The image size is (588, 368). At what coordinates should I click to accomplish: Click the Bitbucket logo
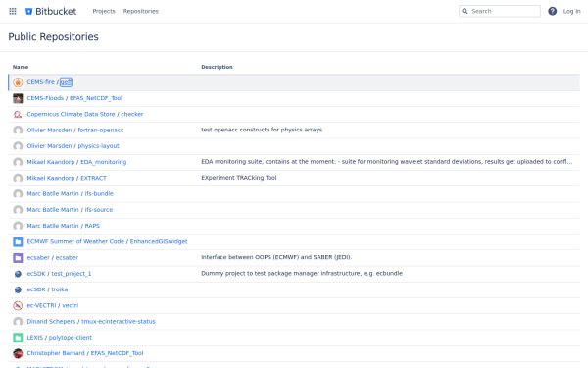[51, 11]
